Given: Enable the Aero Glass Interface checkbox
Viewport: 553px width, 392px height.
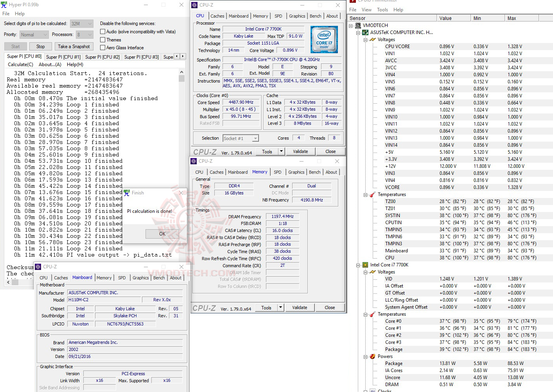Looking at the screenshot, I should tap(102, 47).
